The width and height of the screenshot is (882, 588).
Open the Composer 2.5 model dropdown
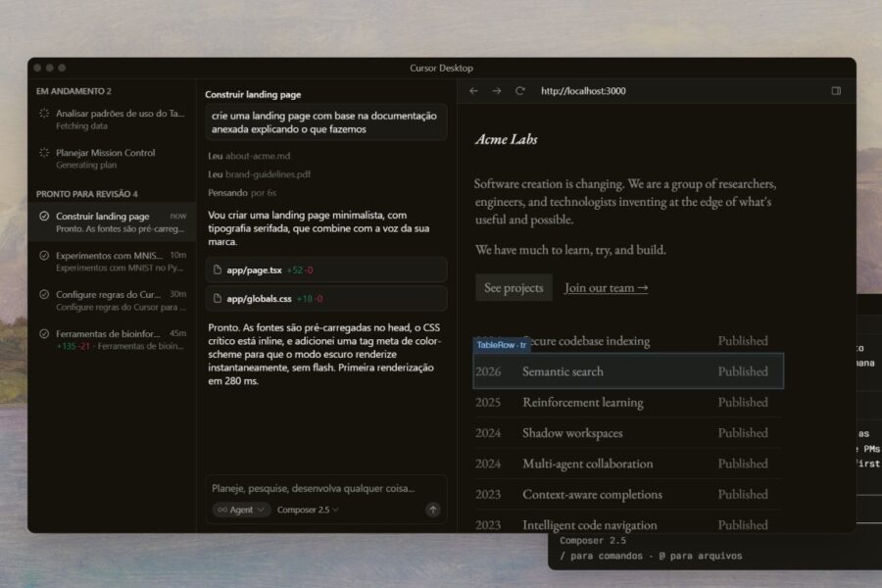pyautogui.click(x=308, y=510)
